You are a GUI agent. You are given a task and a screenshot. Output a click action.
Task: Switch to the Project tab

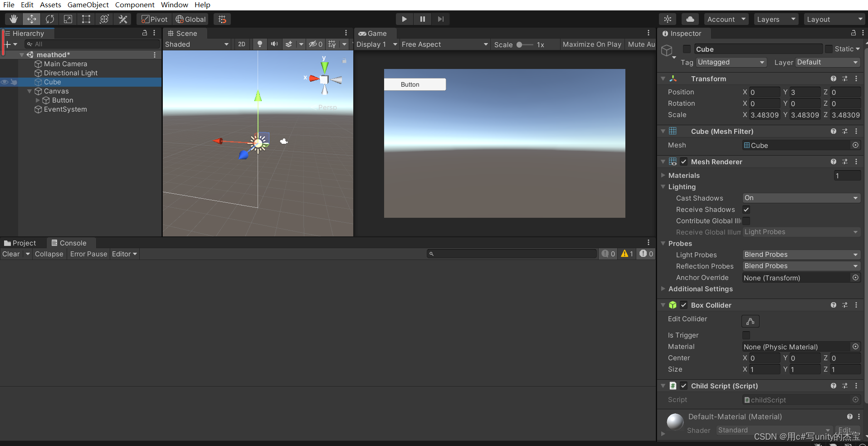pyautogui.click(x=20, y=243)
